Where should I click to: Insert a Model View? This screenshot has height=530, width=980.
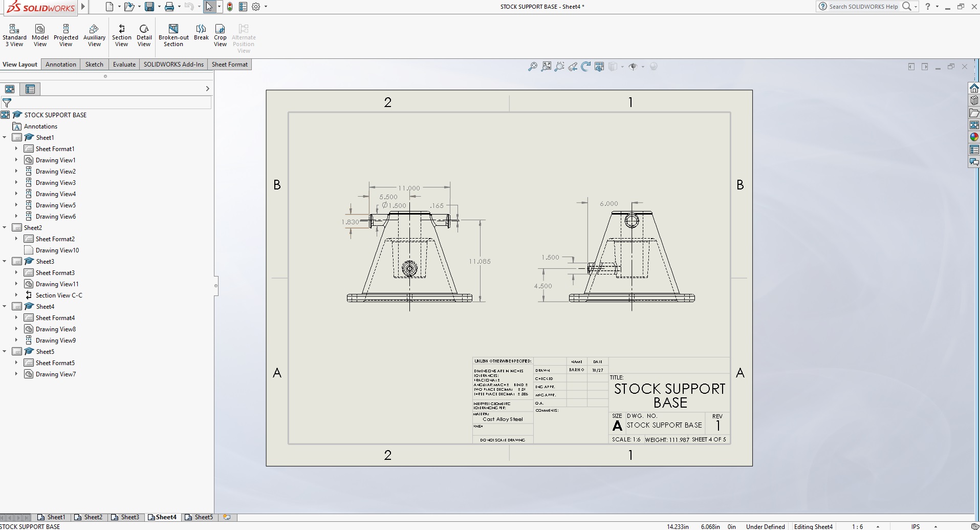(40, 35)
